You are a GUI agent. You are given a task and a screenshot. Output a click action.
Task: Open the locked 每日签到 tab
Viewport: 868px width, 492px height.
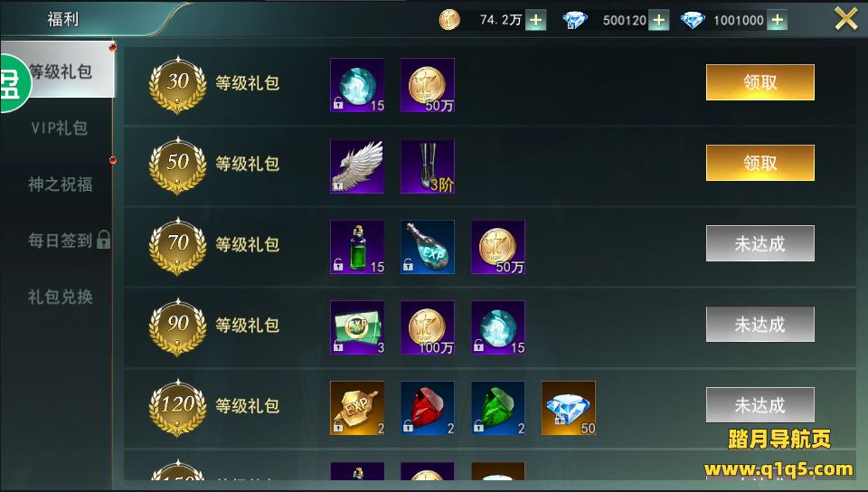pyautogui.click(x=69, y=241)
